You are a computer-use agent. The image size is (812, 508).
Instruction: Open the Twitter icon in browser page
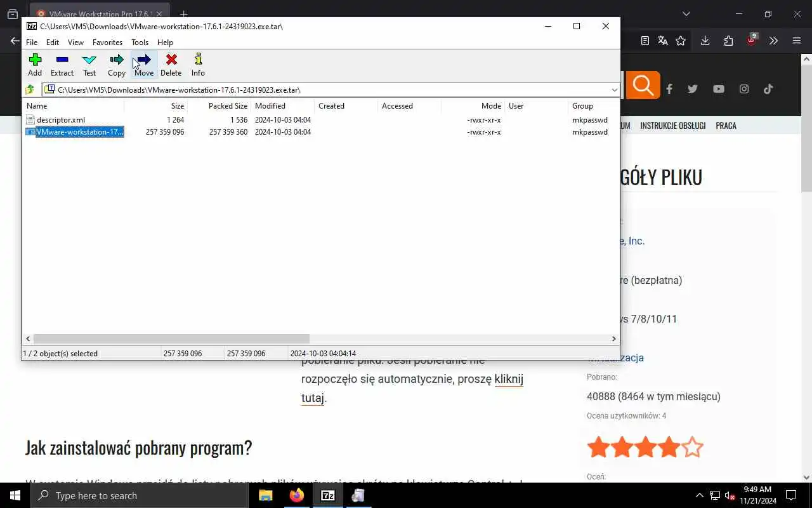click(x=693, y=89)
